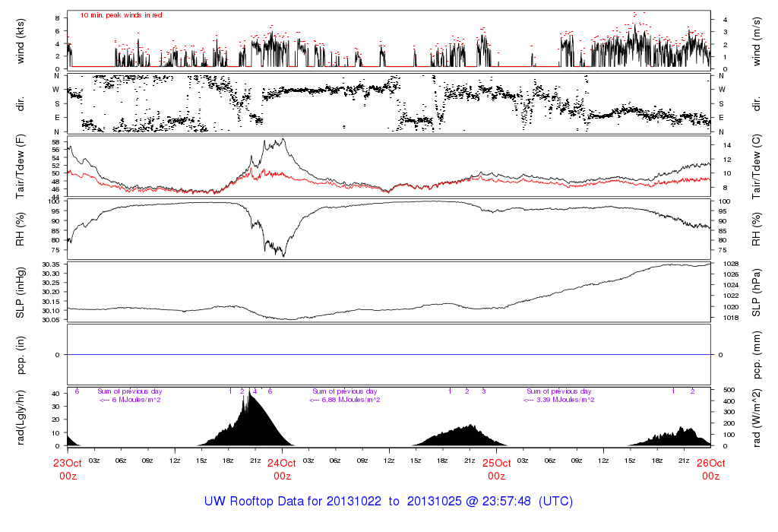Viewport: 778px width, 532px height.
Task: Click the UW Rooftop Data title text
Action: [x=388, y=502]
